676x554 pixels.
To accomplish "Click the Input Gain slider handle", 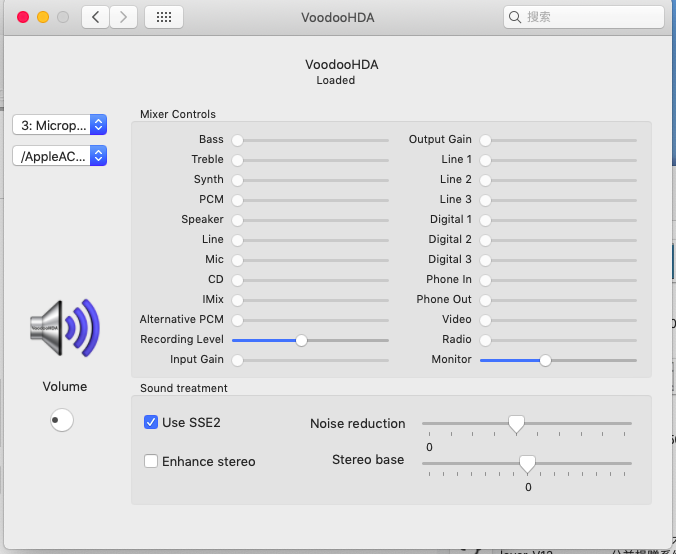I will 237,360.
